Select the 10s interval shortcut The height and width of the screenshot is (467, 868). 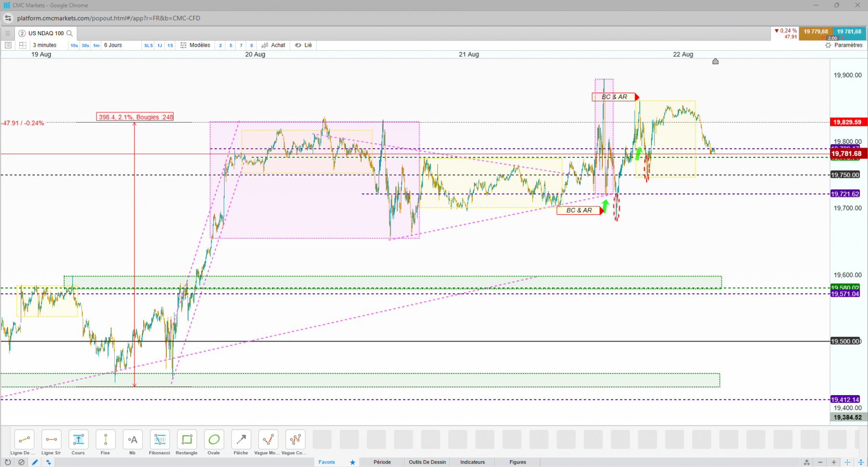point(74,45)
